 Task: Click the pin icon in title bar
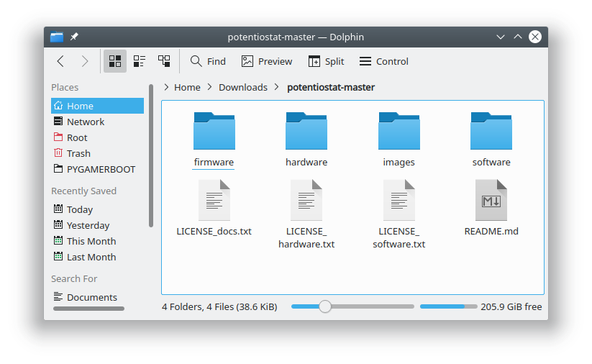point(74,37)
